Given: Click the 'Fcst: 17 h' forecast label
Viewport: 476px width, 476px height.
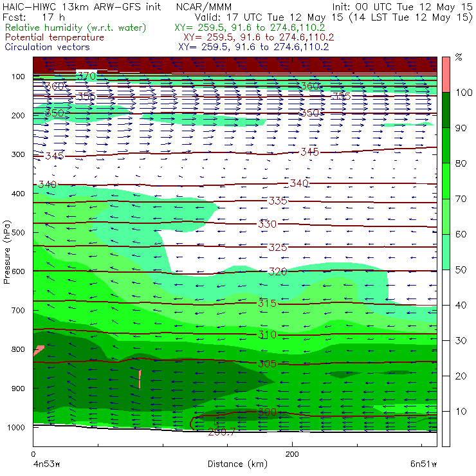Looking at the screenshot, I should tap(33, 17).
